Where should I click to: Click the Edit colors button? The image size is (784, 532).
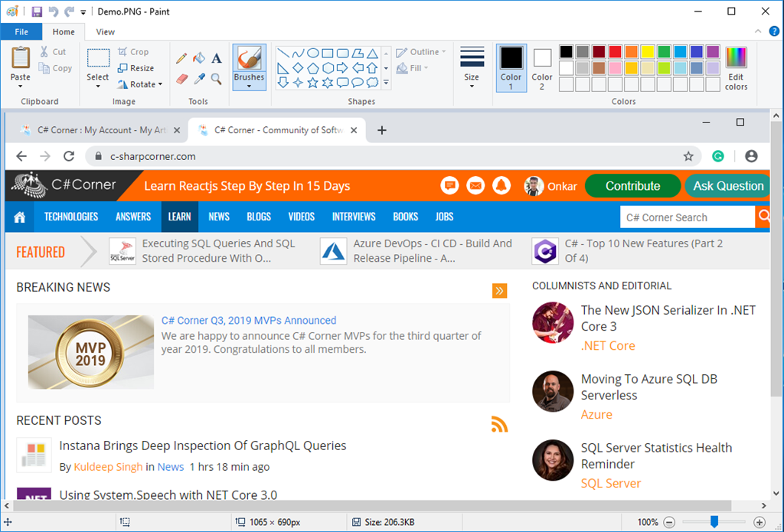tap(735, 67)
